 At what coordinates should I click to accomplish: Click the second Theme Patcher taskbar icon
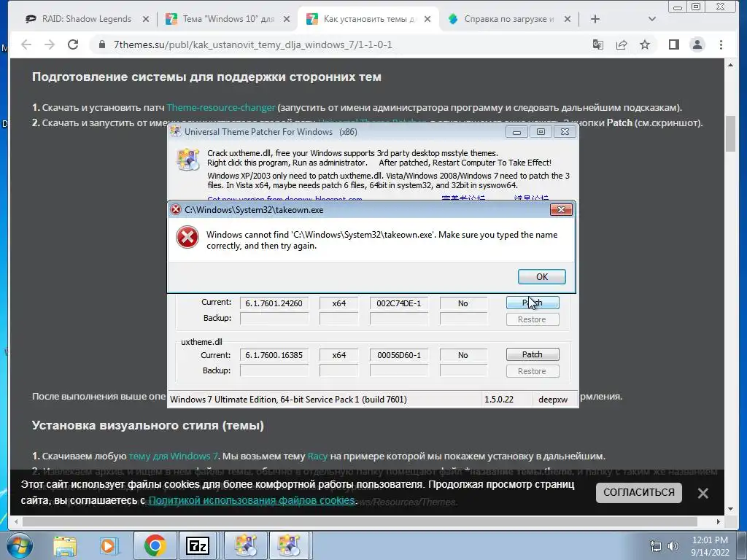tap(290, 545)
